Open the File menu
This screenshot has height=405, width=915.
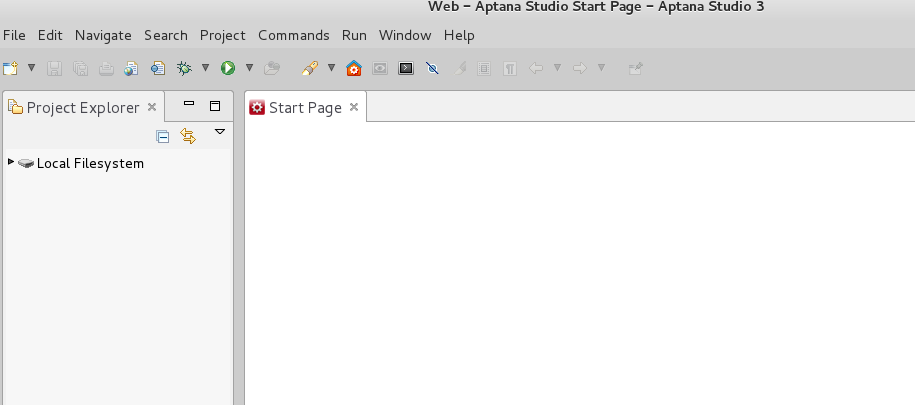point(14,36)
